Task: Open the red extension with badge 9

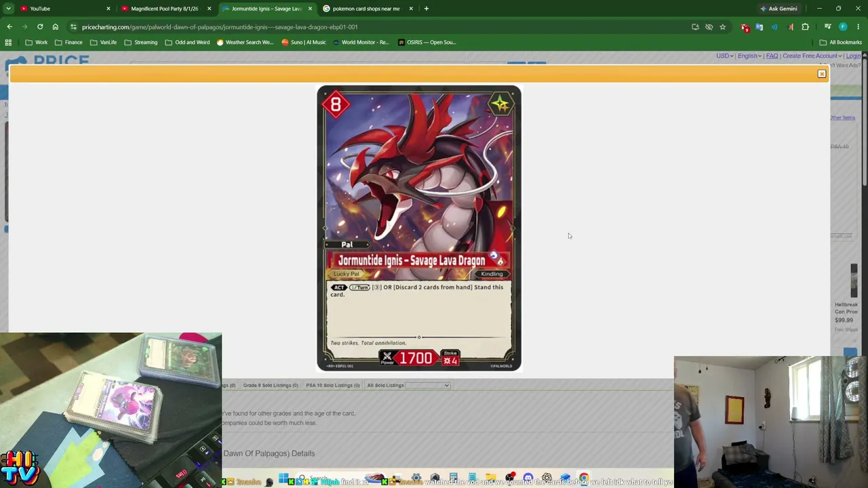Action: (x=745, y=27)
